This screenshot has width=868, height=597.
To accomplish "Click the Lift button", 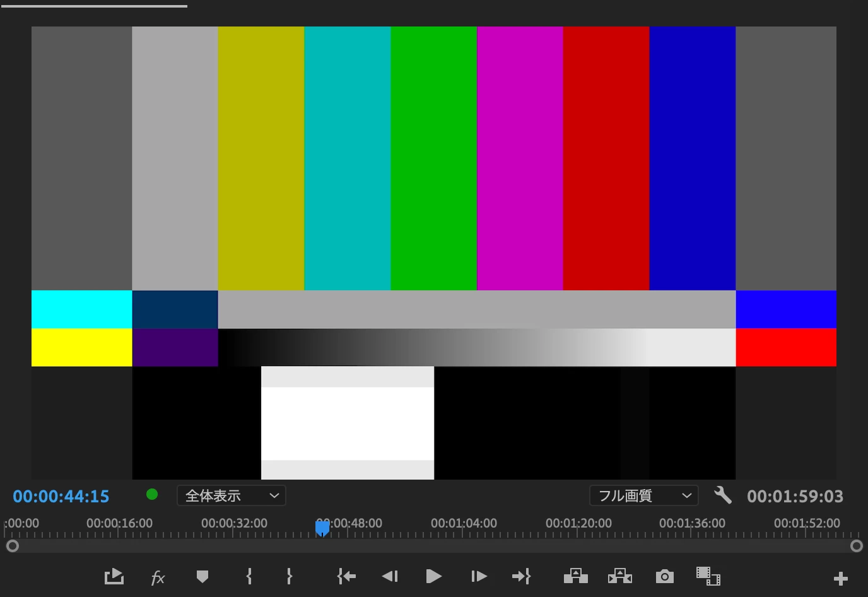I will (x=575, y=576).
